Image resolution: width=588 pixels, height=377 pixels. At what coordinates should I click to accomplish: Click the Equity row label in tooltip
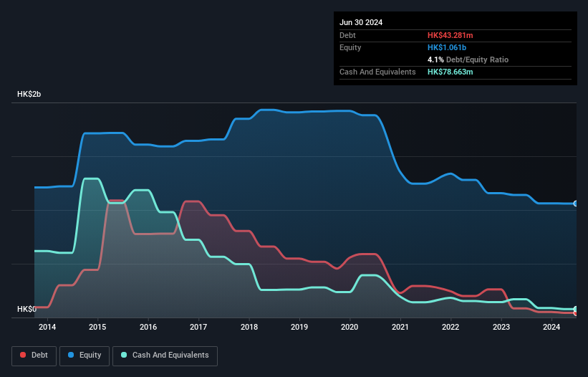point(350,47)
